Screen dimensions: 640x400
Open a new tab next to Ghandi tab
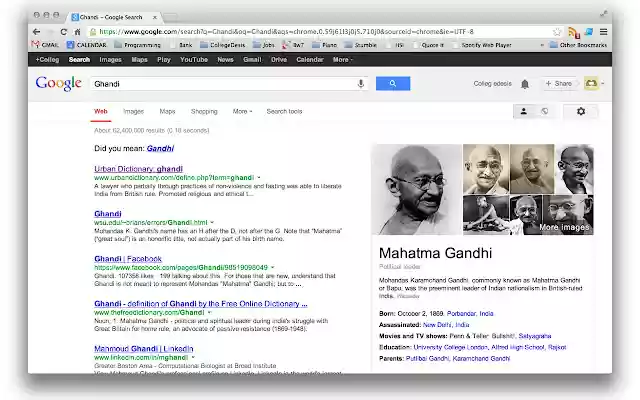click(x=171, y=17)
